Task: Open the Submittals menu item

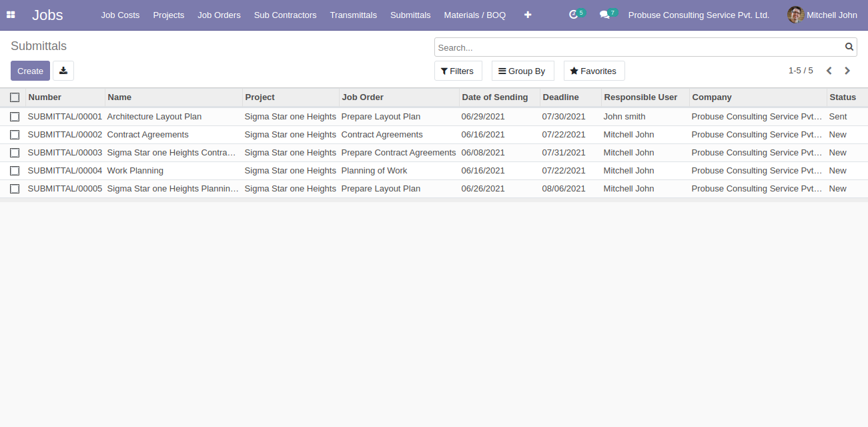Action: [410, 15]
